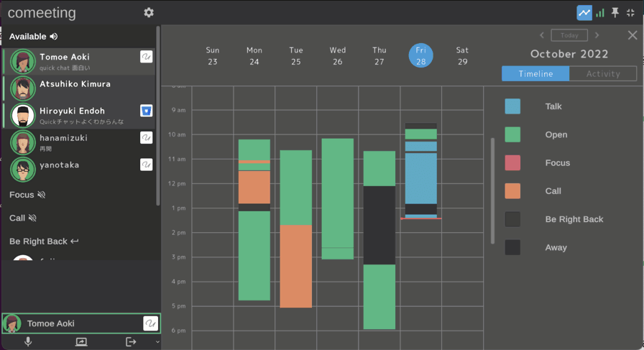644x350 pixels.
Task: Open the green bar-chart statistics icon
Action: 600,13
